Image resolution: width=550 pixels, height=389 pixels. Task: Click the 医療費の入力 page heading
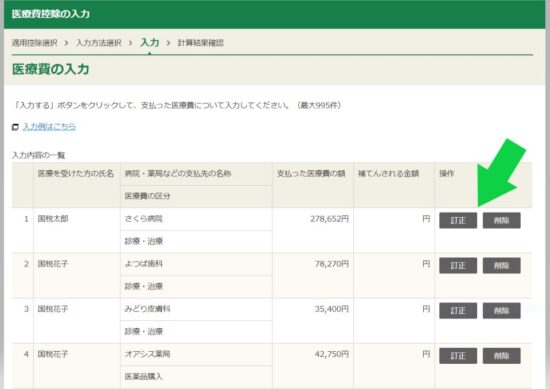[x=51, y=69]
